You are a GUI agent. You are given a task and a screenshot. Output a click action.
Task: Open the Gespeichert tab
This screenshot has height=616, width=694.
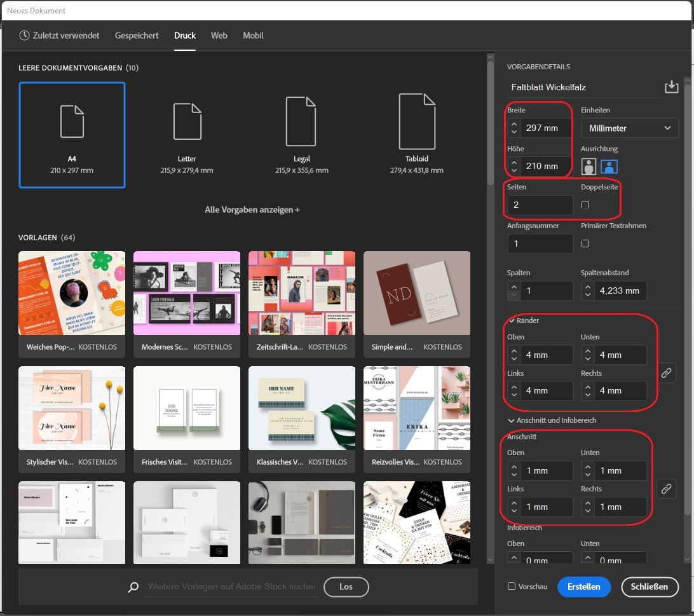click(137, 36)
